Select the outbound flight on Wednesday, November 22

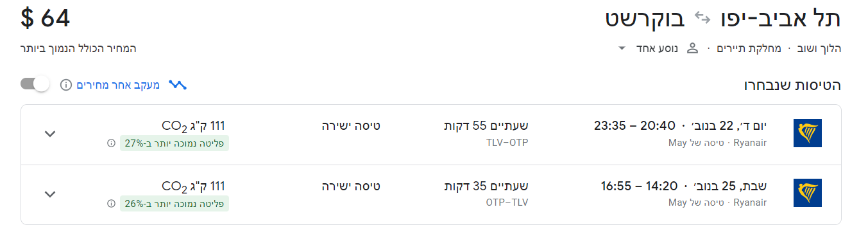pos(430,134)
